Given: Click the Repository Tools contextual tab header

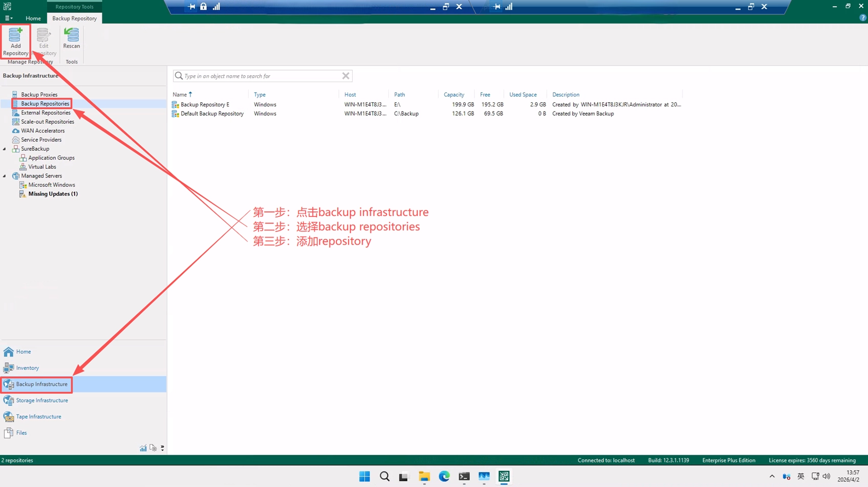Looking at the screenshot, I should tap(74, 7).
